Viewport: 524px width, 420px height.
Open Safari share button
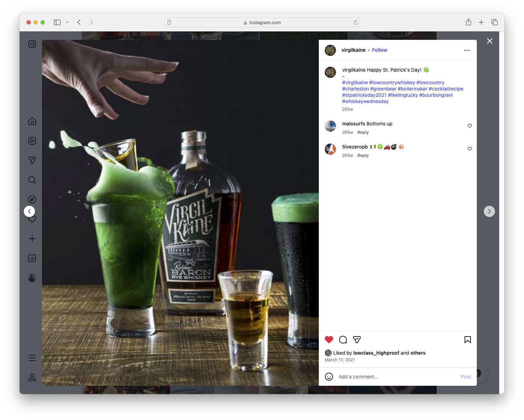point(468,22)
